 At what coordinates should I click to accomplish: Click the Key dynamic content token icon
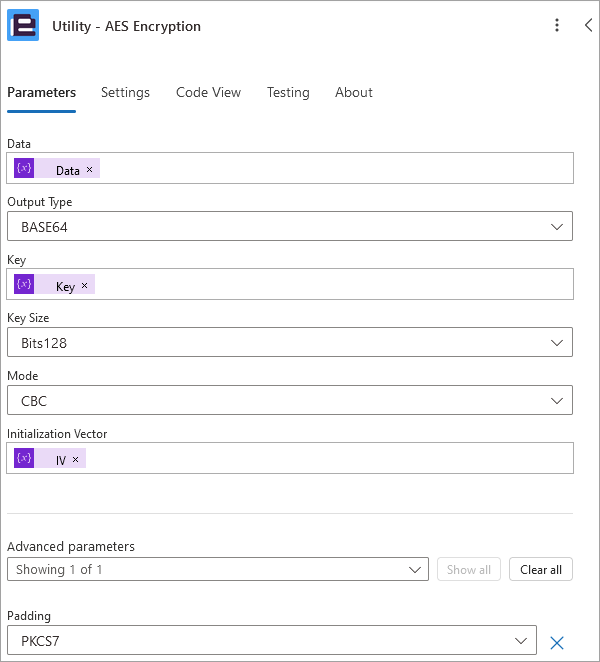(25, 285)
